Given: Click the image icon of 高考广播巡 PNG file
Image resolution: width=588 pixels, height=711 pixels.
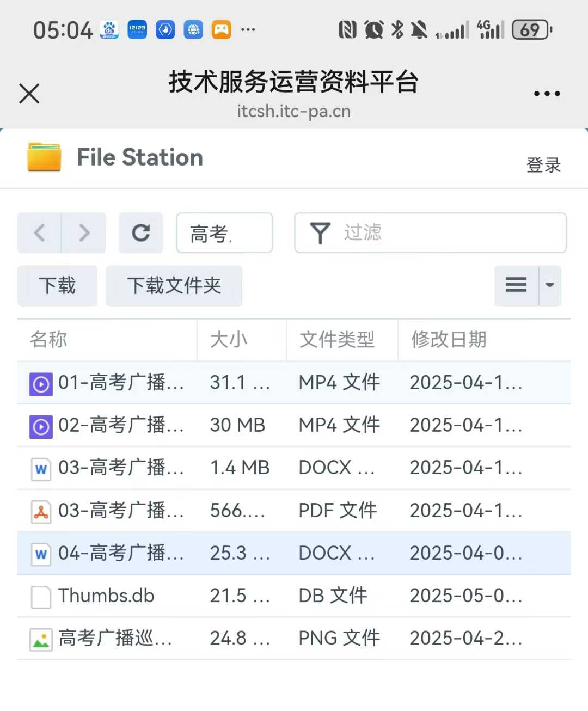Looking at the screenshot, I should 41,639.
